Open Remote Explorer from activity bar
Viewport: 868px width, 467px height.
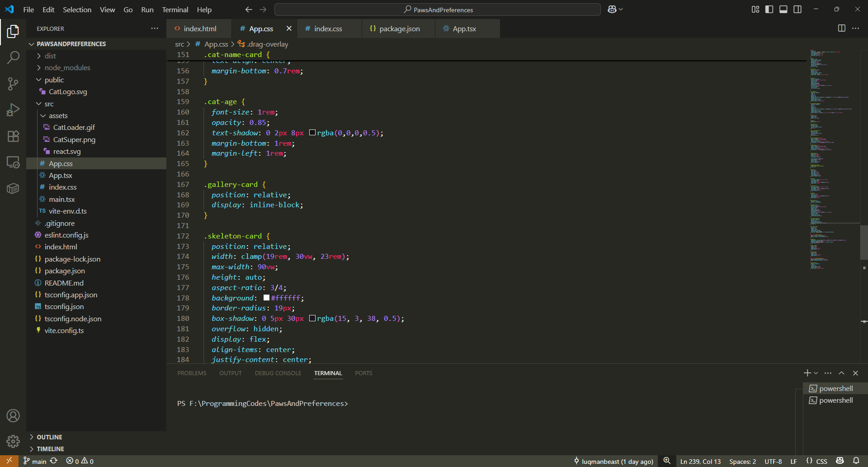click(x=13, y=162)
